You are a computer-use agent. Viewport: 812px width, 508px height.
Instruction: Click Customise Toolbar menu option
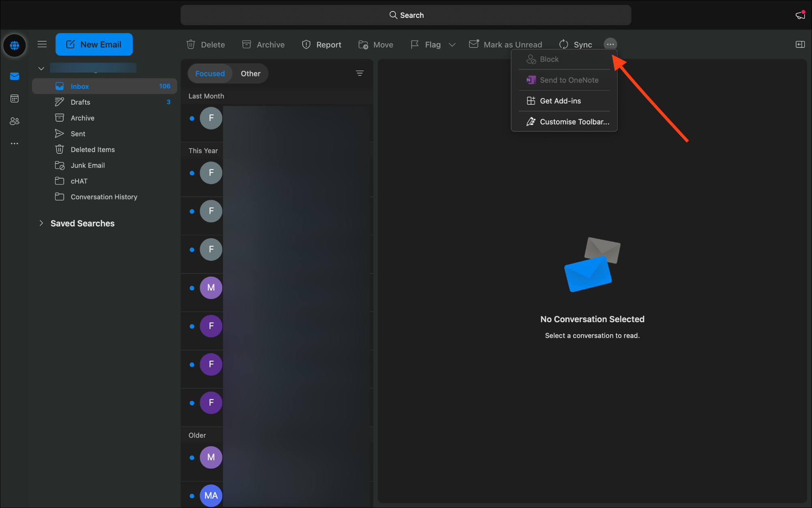(x=574, y=121)
